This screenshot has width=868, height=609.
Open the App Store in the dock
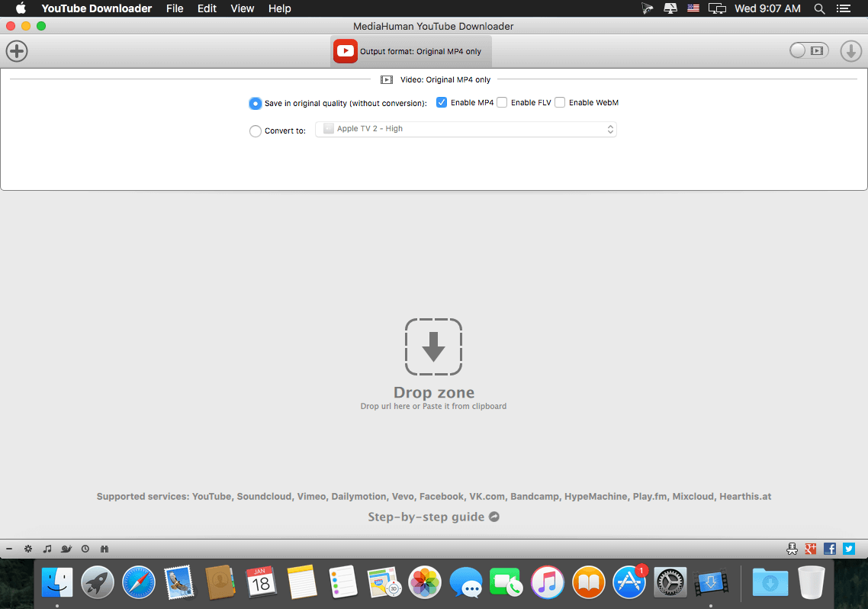(629, 582)
